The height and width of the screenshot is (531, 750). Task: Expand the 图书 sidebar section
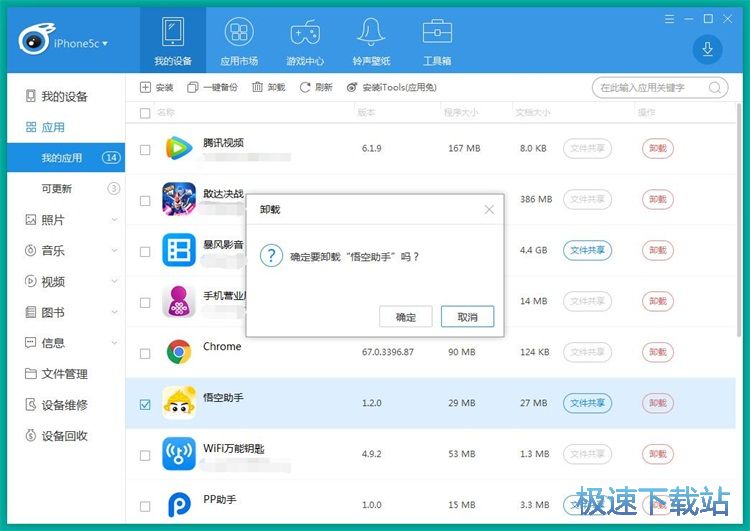click(x=114, y=312)
